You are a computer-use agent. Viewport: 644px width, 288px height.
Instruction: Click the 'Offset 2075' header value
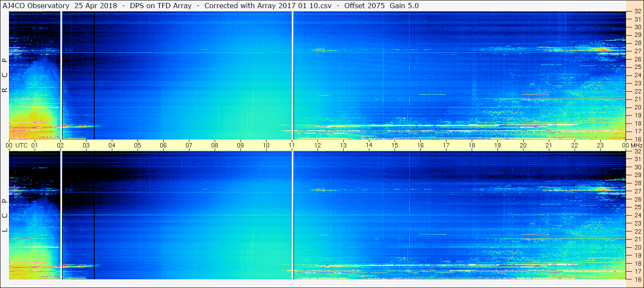coord(364,6)
